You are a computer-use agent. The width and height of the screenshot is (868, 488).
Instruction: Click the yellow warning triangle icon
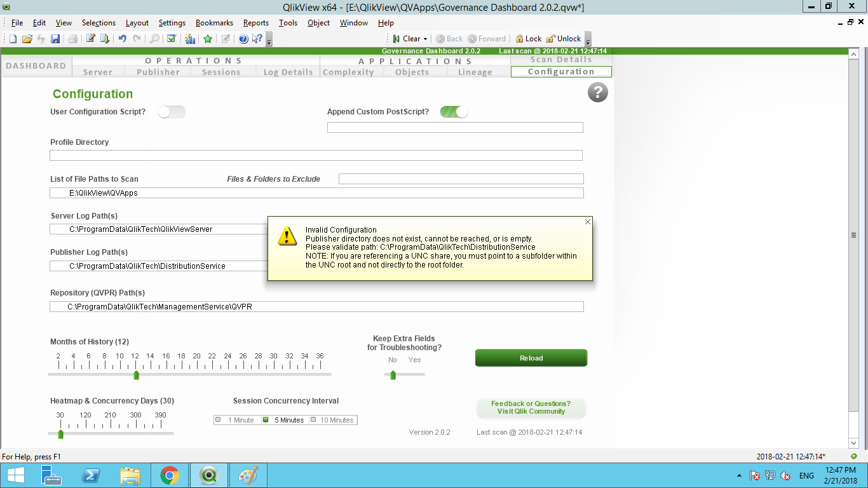287,236
